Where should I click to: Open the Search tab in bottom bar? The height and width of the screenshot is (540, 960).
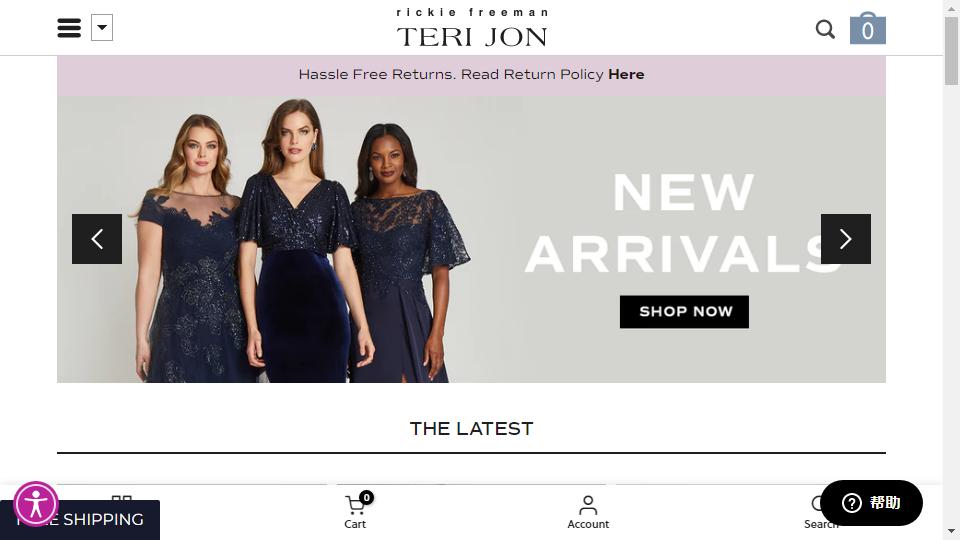(x=819, y=512)
